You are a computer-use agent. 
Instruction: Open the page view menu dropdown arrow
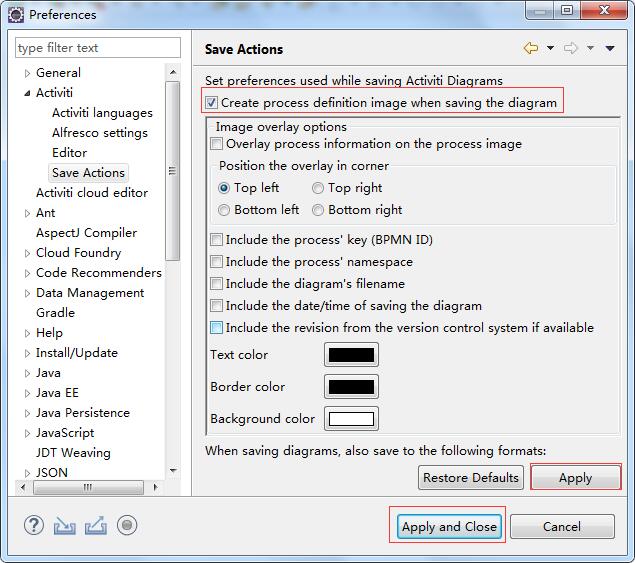tap(610, 48)
